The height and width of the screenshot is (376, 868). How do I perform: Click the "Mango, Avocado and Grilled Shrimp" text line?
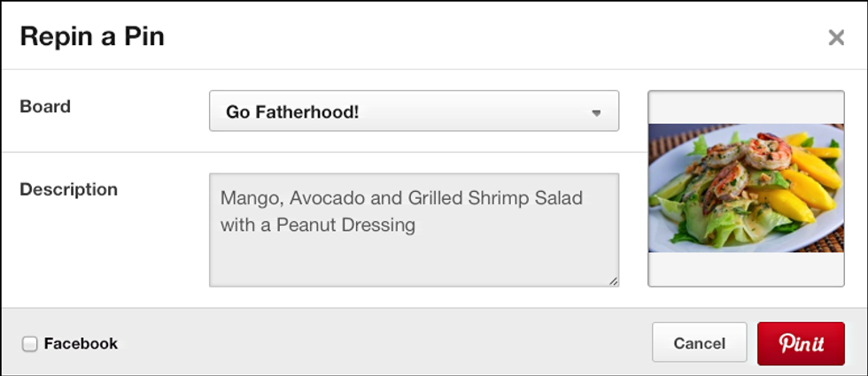401,197
